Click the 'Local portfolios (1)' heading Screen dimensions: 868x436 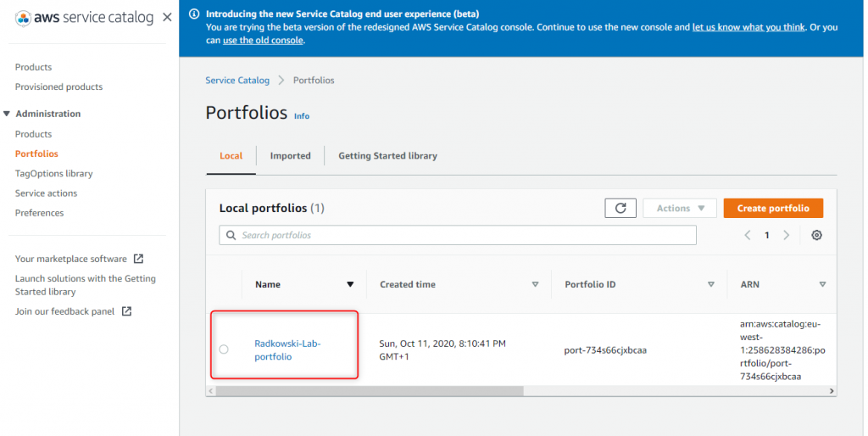click(x=272, y=209)
